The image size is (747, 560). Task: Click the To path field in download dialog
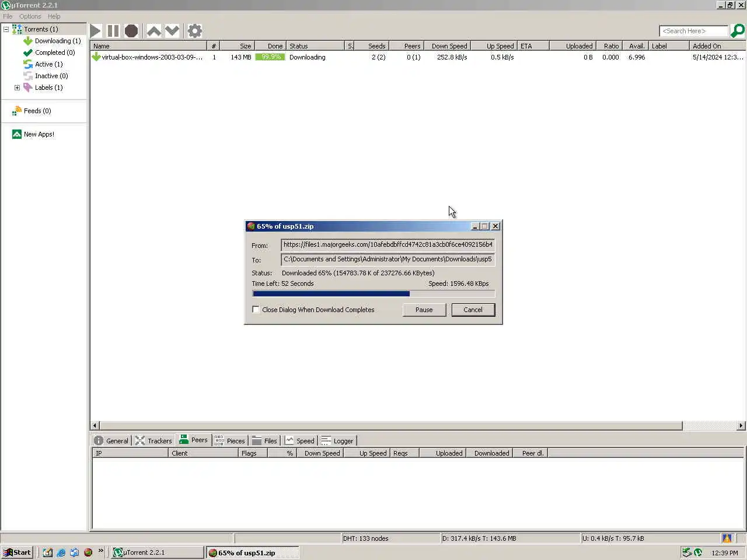click(388, 260)
